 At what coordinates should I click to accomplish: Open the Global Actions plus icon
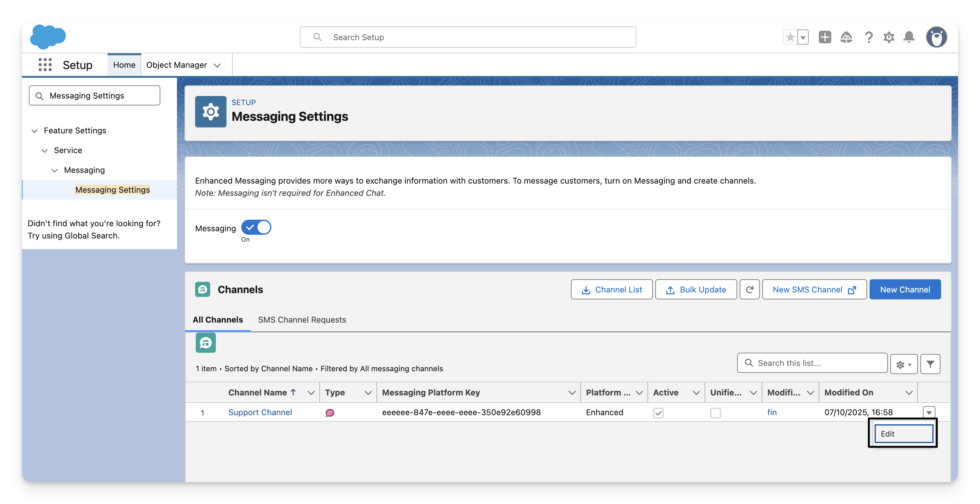825,37
